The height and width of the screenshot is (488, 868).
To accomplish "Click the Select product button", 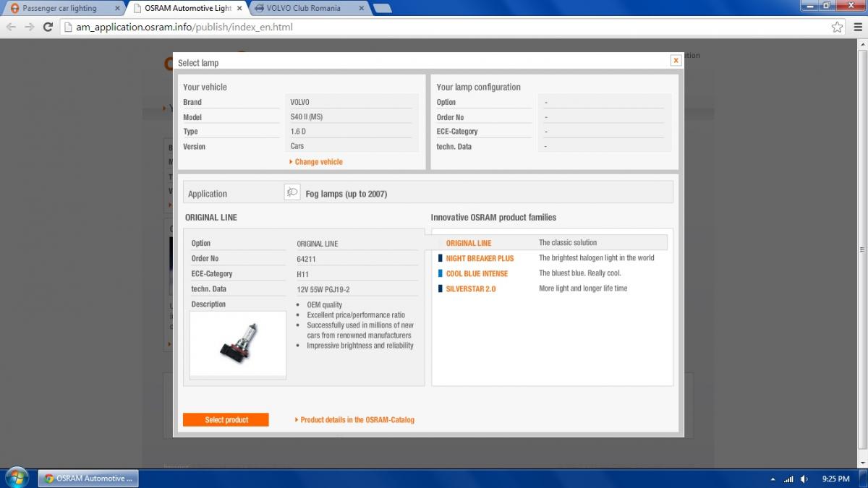I will coord(226,419).
